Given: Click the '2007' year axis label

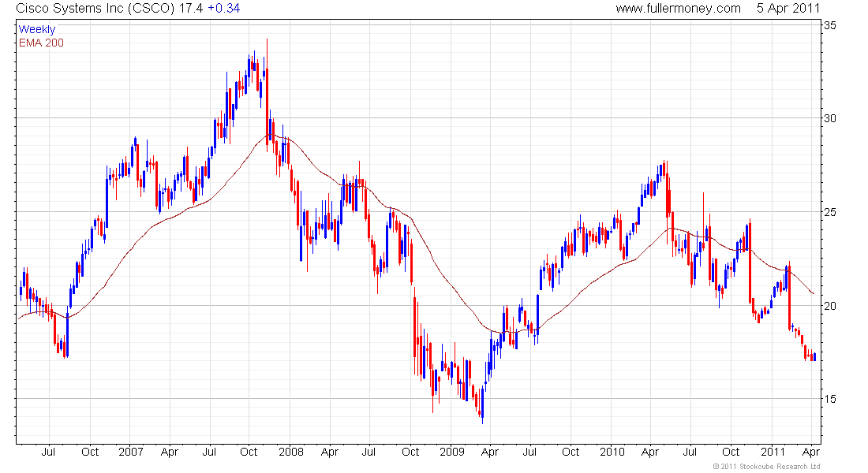Looking at the screenshot, I should [x=131, y=452].
